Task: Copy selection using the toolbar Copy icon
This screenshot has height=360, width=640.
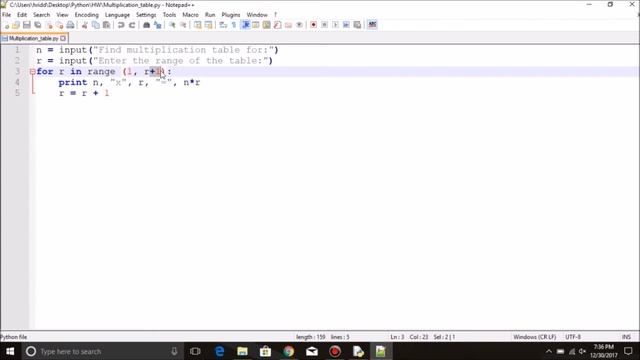Action: [x=96, y=25]
